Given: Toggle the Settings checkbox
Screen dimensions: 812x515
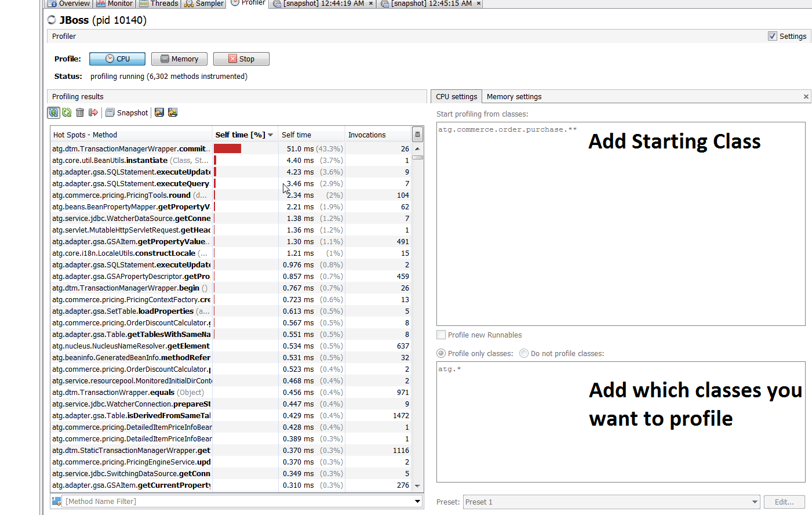Looking at the screenshot, I should point(773,36).
